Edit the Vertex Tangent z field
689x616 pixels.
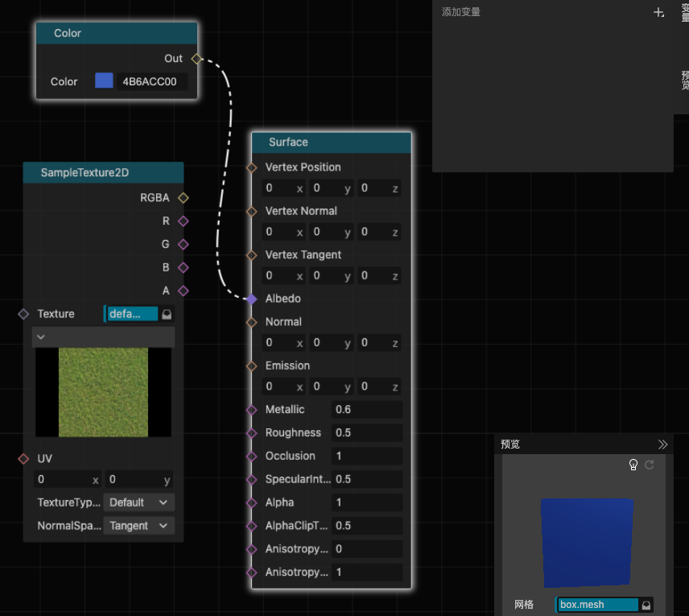pos(379,276)
